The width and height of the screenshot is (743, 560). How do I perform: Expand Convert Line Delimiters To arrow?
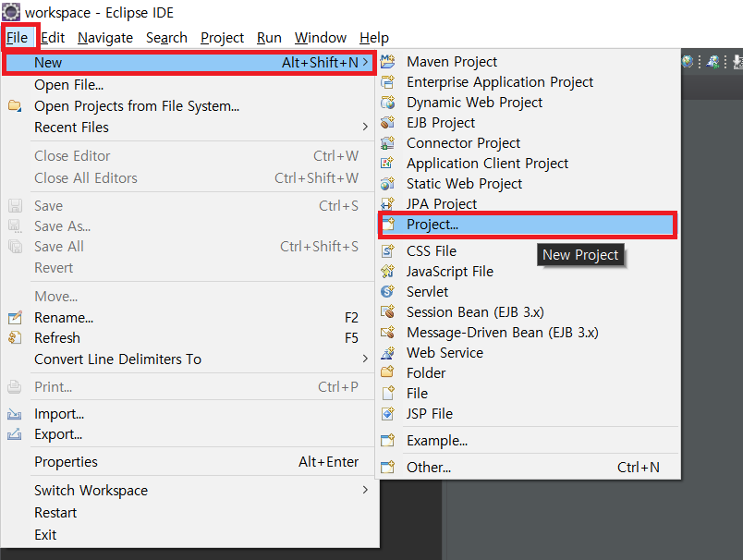[x=365, y=359]
